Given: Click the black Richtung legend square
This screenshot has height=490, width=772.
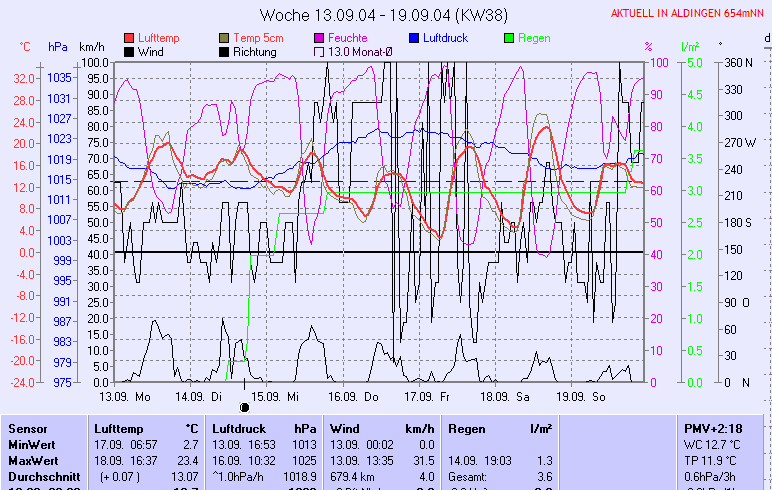Looking at the screenshot, I should pos(224,51).
